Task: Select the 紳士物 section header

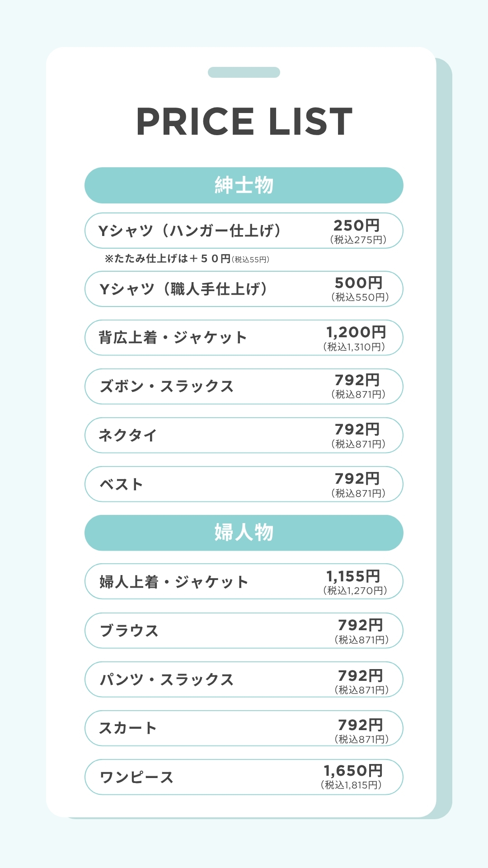Action: coord(244,185)
